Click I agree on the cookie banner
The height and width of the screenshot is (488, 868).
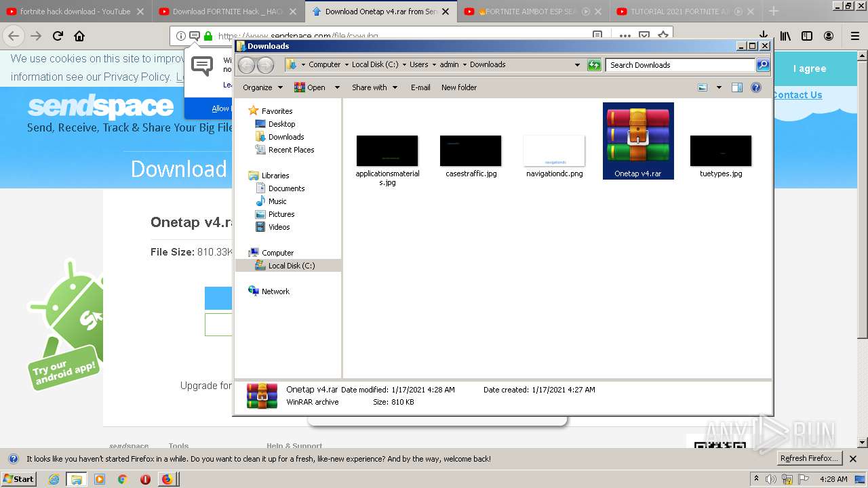(810, 68)
